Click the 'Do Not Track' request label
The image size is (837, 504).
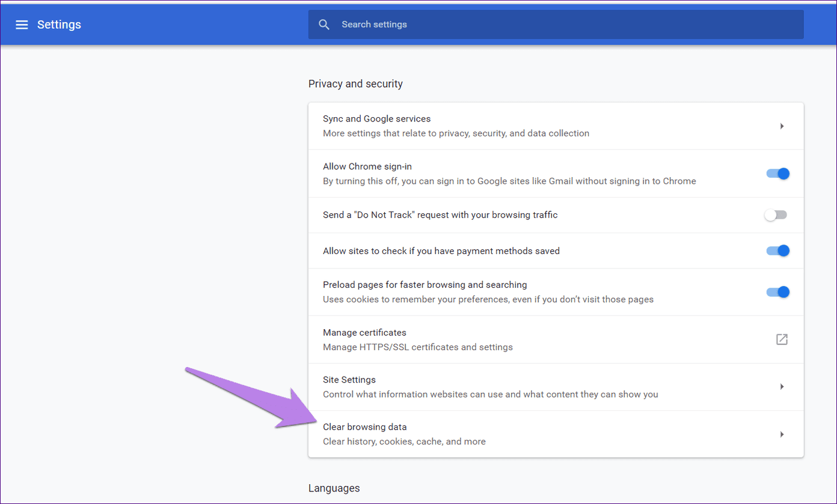click(x=440, y=215)
